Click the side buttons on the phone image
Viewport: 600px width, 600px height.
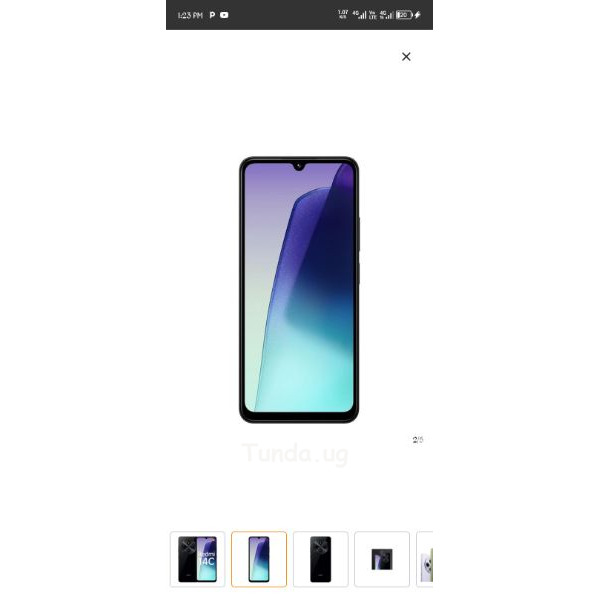tap(359, 251)
